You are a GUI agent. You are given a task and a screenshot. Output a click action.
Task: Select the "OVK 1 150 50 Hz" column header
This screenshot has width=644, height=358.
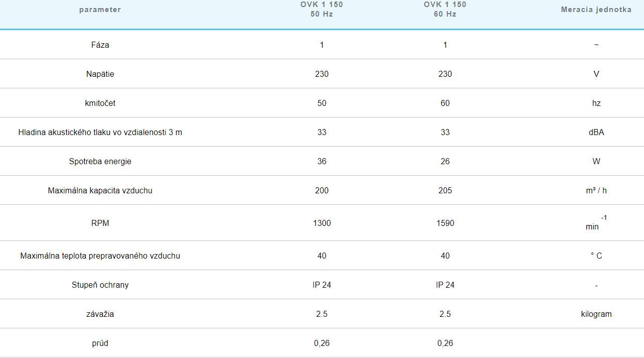pos(321,10)
